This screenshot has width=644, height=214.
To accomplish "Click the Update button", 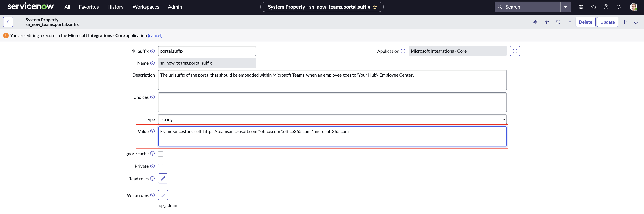I will (x=608, y=22).
